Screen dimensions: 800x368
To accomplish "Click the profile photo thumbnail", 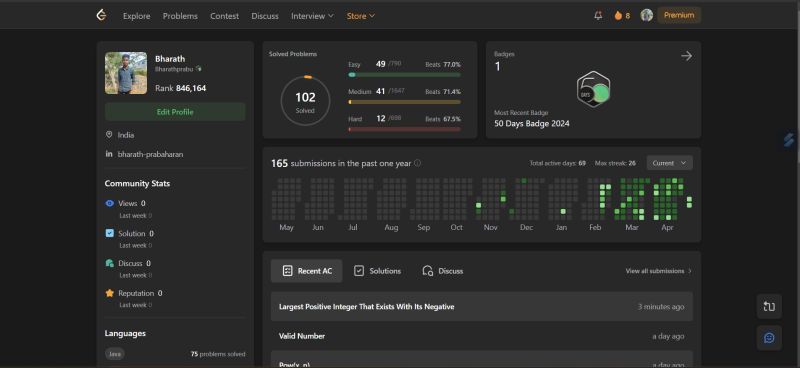I will point(126,73).
